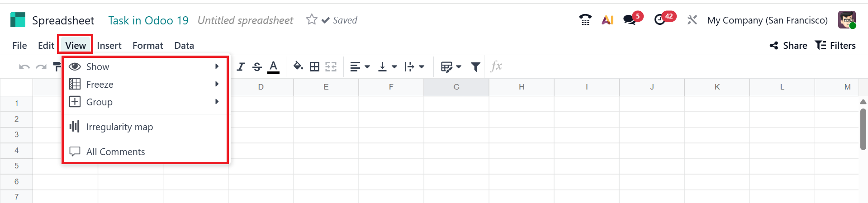The image size is (868, 203).
Task: Select Irregularity map menu entry
Action: point(119,127)
